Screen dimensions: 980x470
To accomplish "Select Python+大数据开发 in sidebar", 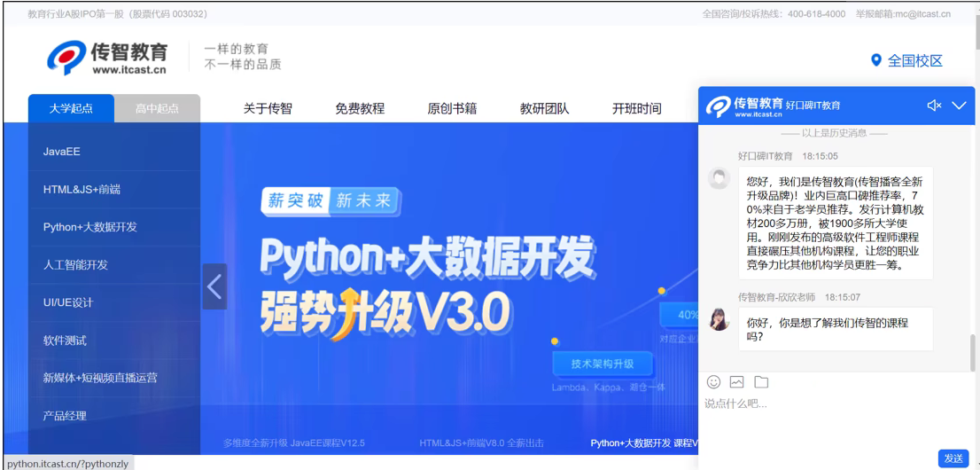I will click(x=114, y=227).
